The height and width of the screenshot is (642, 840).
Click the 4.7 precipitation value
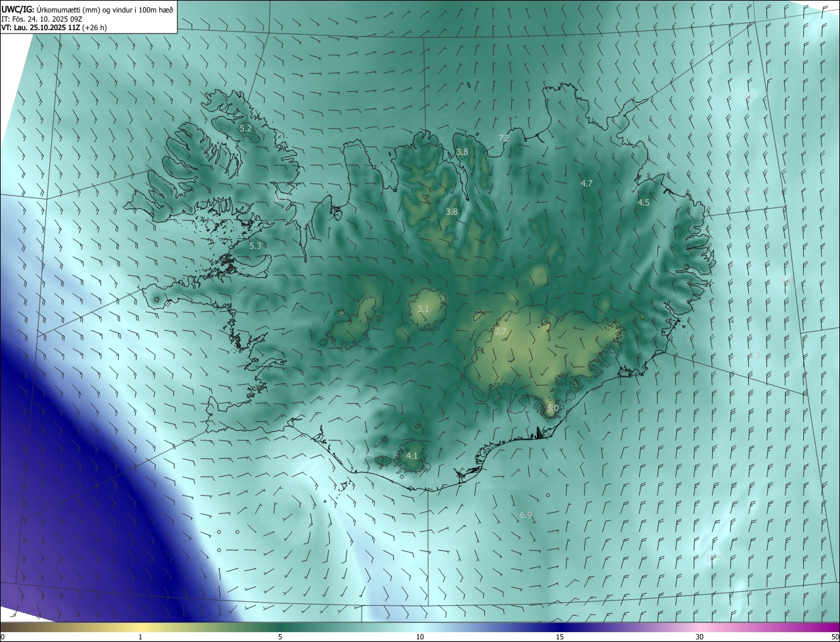coord(587,183)
